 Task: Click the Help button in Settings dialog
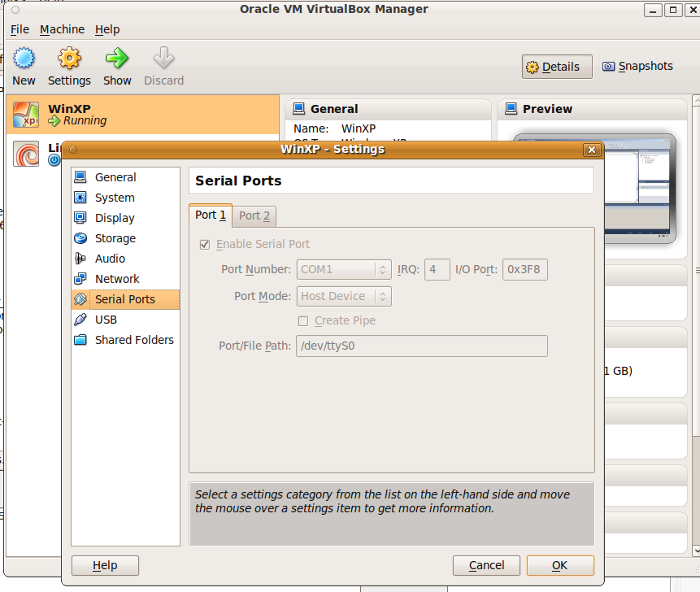[105, 566]
